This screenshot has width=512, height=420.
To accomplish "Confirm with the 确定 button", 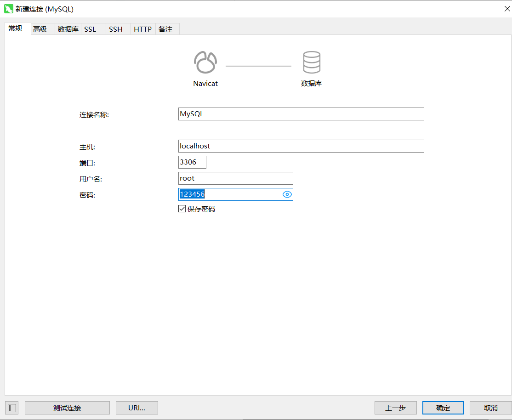I will coord(443,408).
